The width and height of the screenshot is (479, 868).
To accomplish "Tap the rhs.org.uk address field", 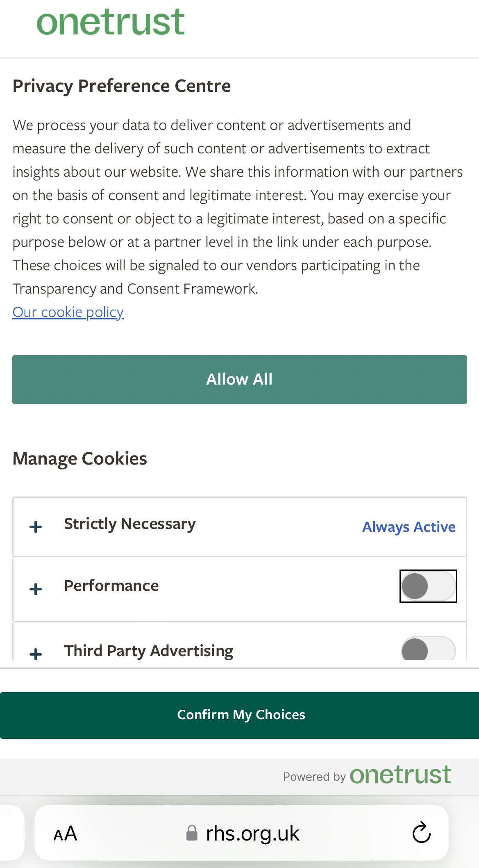I will [x=253, y=833].
